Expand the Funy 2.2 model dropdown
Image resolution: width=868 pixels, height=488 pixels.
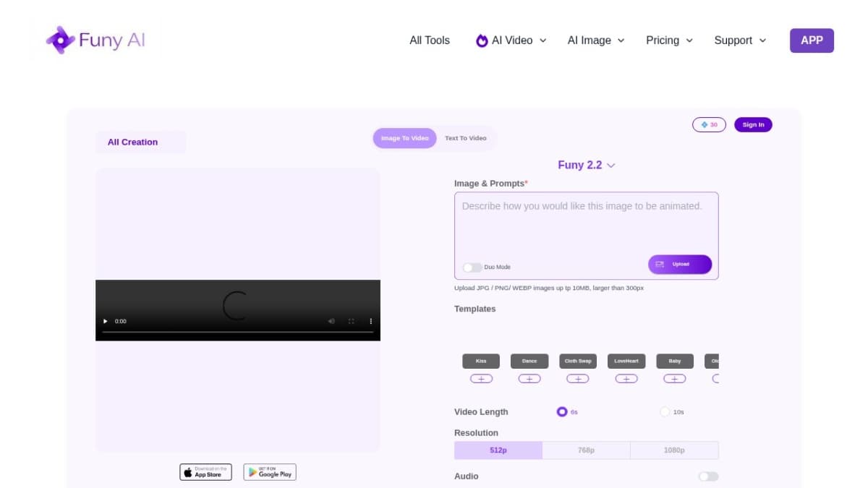click(586, 166)
